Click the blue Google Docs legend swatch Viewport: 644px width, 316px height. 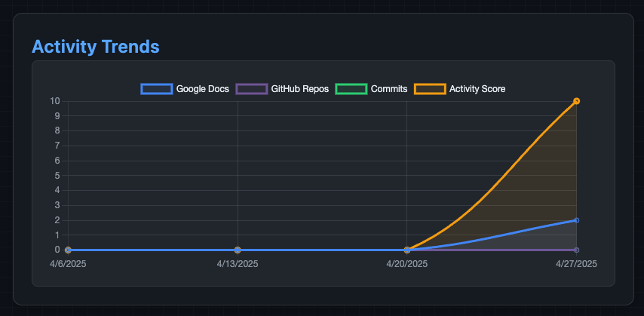pyautogui.click(x=156, y=89)
